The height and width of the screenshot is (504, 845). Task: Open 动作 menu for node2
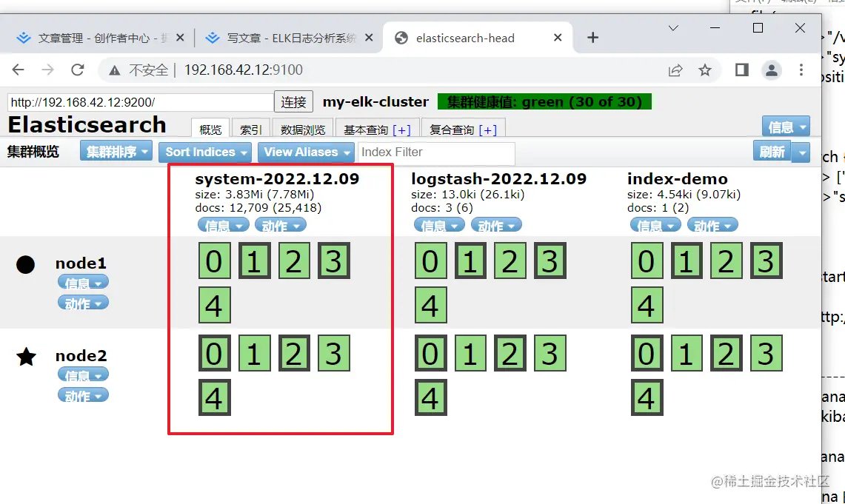coord(83,395)
